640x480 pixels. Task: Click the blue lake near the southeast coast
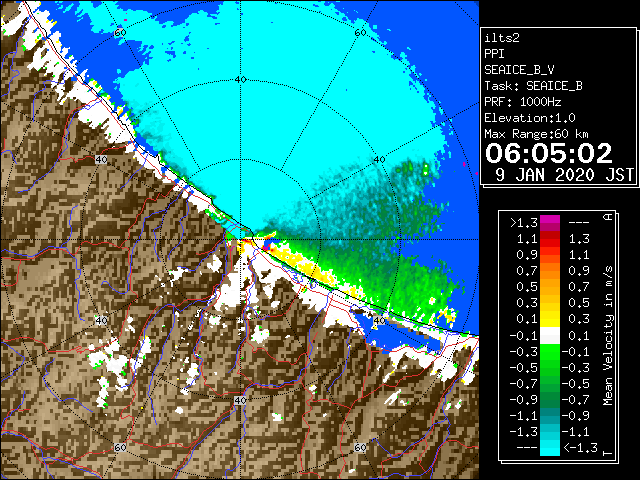pyautogui.click(x=398, y=335)
